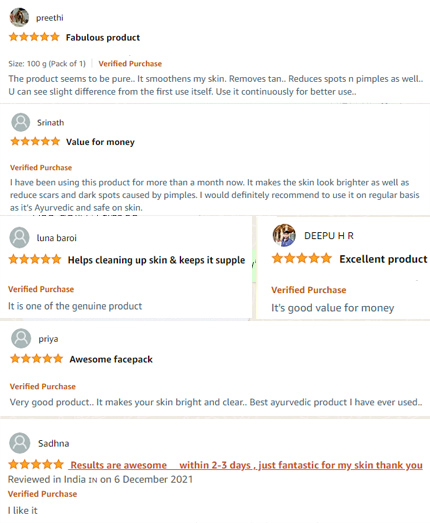The image size is (430, 523).
Task: Select priya's default avatar icon
Action: (x=21, y=338)
